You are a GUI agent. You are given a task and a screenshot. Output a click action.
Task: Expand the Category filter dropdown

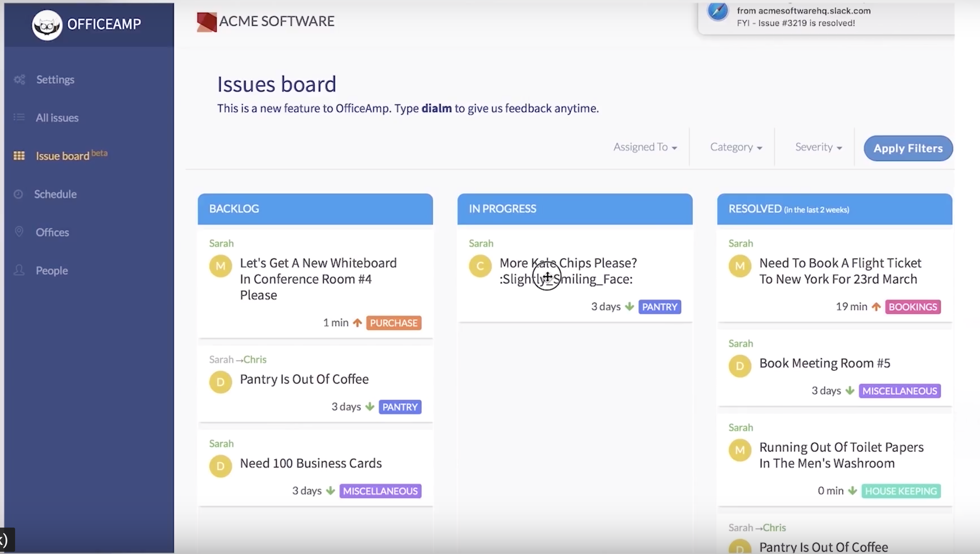click(x=736, y=147)
